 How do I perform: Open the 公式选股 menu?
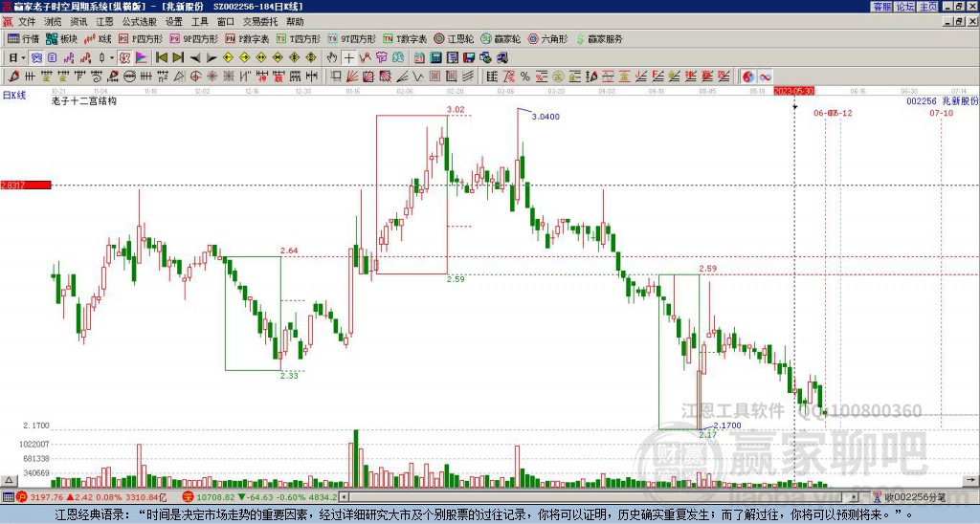140,22
